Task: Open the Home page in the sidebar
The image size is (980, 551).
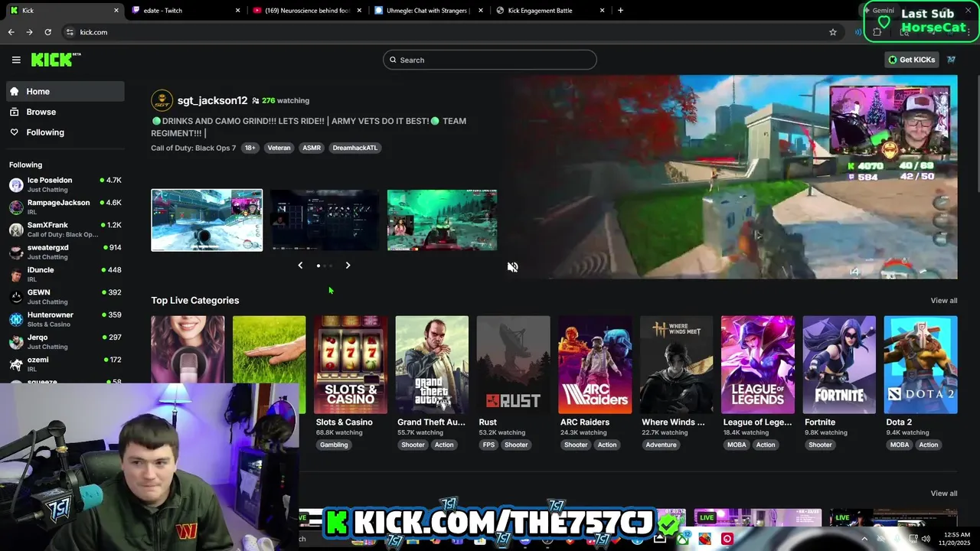Action: click(x=65, y=91)
